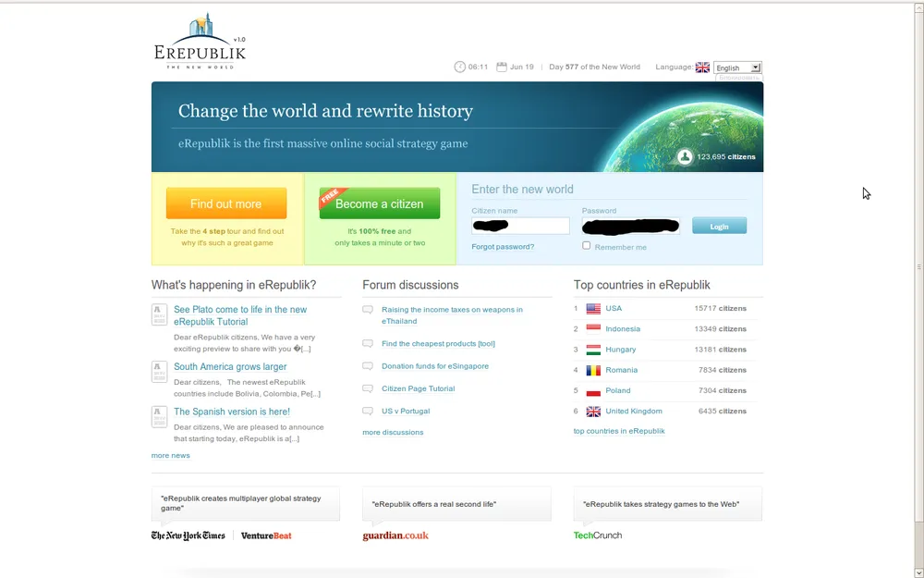Screen dimensions: 924x578
Task: Click speech bubble icon for US v Portugal
Action: [x=368, y=412]
